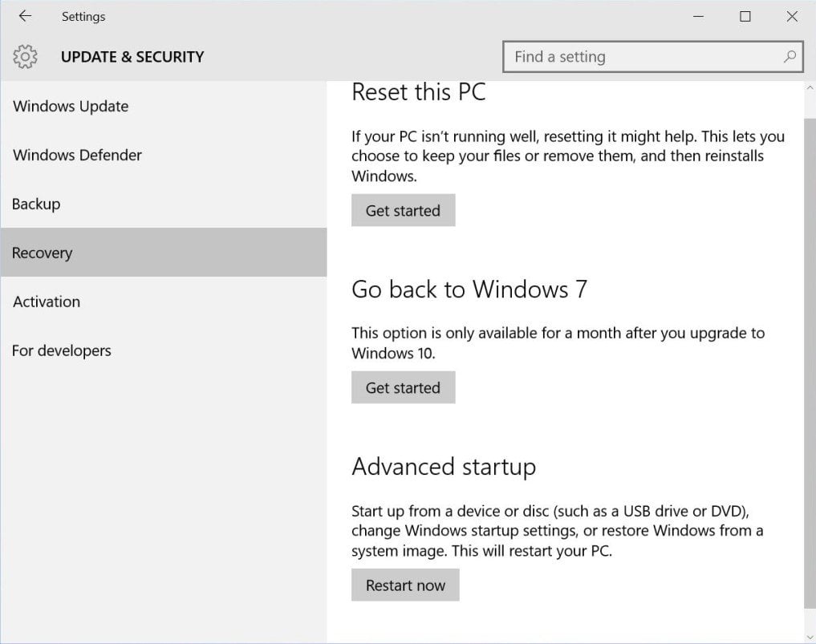The height and width of the screenshot is (644, 816).
Task: Click the UPDATE & SECURITY header title
Action: [x=132, y=57]
